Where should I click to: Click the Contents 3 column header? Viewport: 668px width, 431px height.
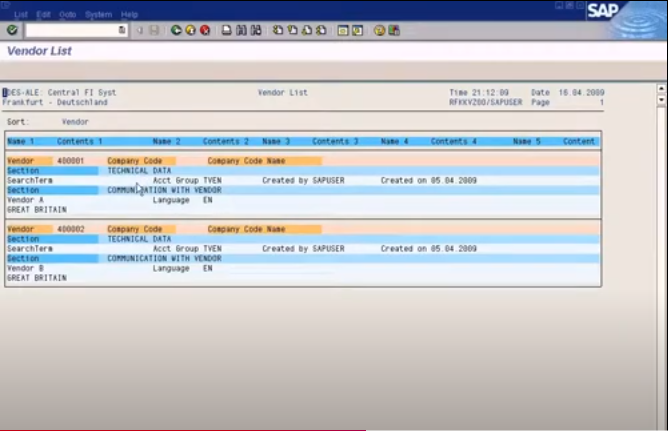coord(335,141)
